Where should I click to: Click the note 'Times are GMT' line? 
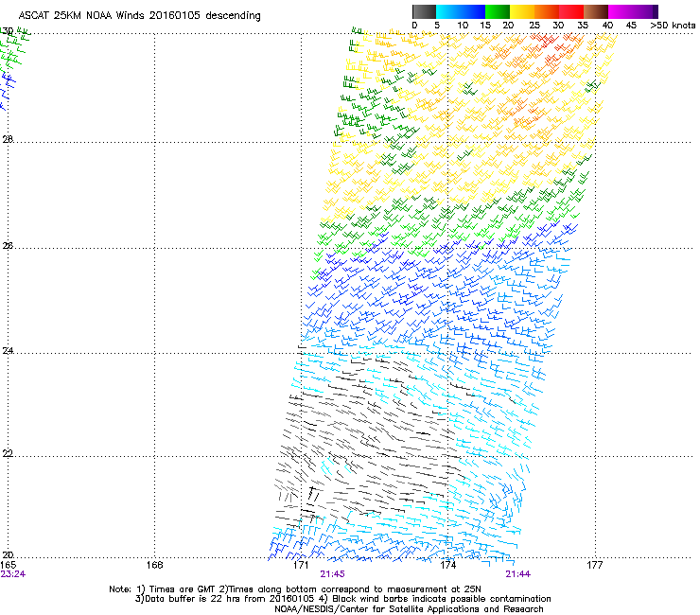(294, 589)
